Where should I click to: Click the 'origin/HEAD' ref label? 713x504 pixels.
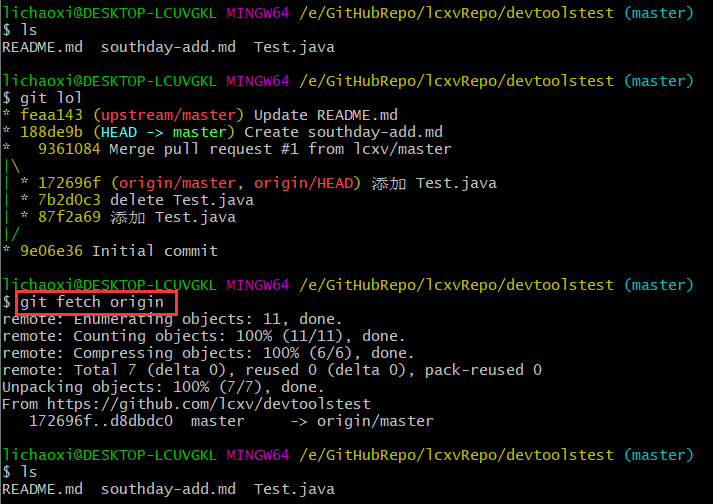[x=303, y=183]
